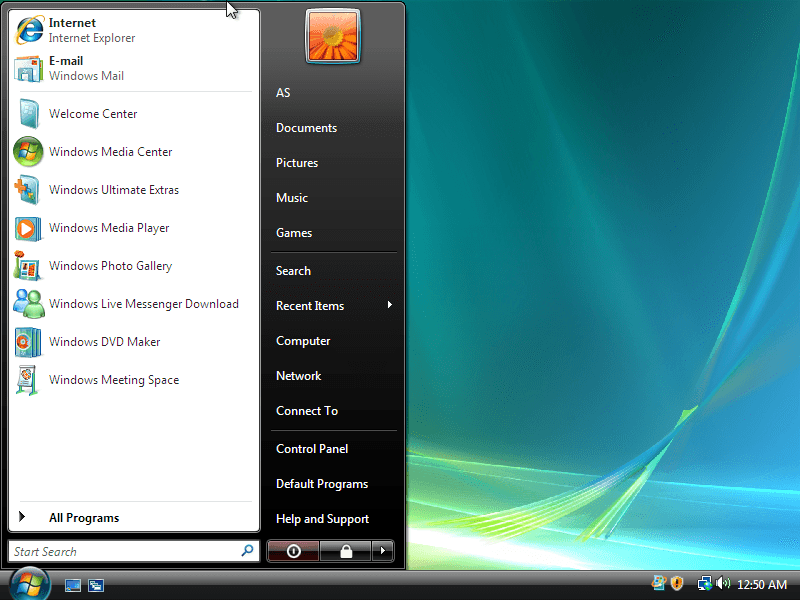Open Windows Meeting Space
The height and width of the screenshot is (600, 800).
[134, 380]
